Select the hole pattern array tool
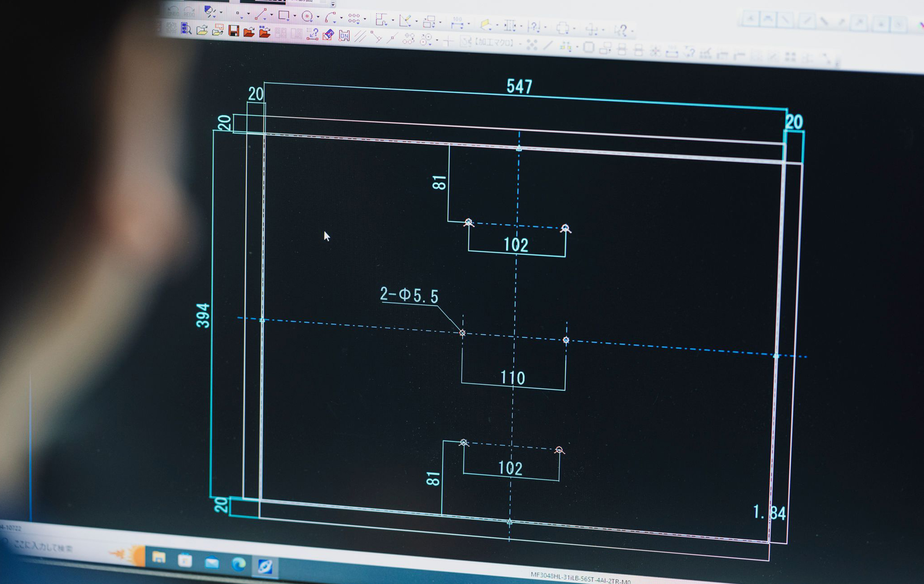924x584 pixels. 354,18
